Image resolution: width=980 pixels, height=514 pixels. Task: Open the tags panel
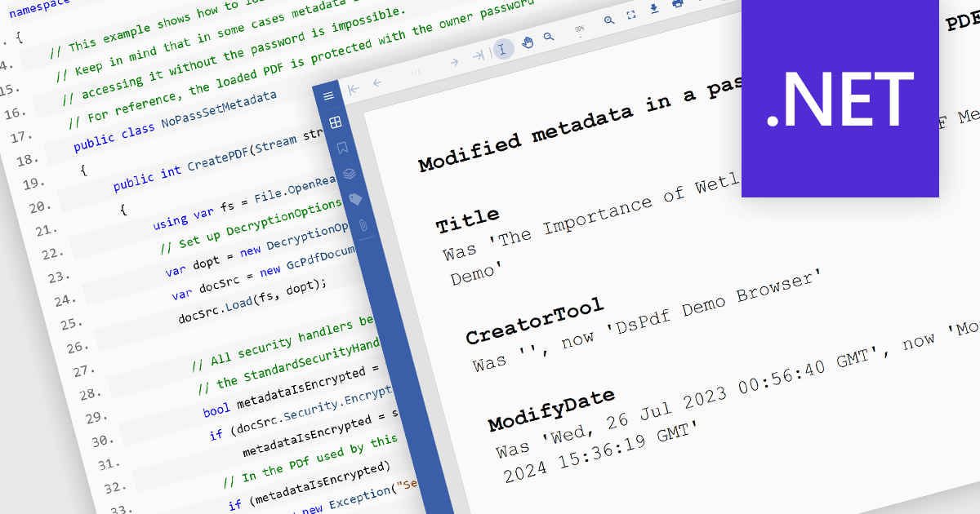point(354,198)
